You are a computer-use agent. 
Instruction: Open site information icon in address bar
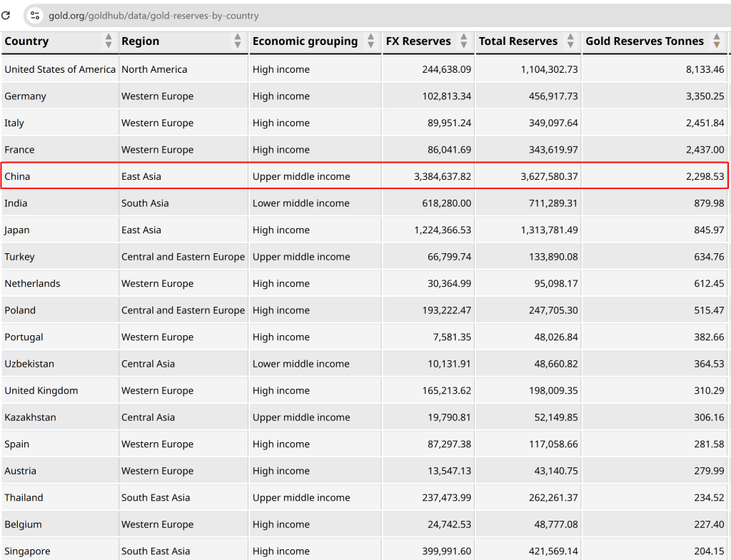(34, 15)
